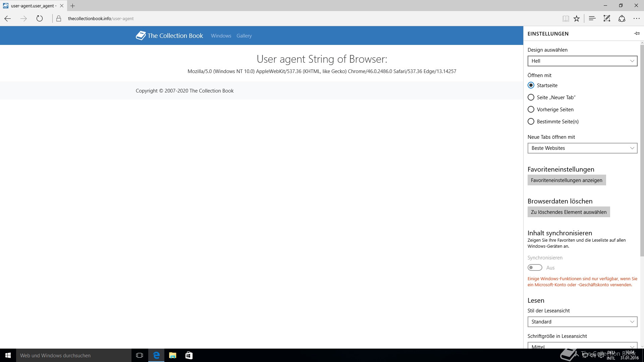This screenshot has width=644, height=362.
Task: Close the user-agent tab
Action: tap(61, 6)
